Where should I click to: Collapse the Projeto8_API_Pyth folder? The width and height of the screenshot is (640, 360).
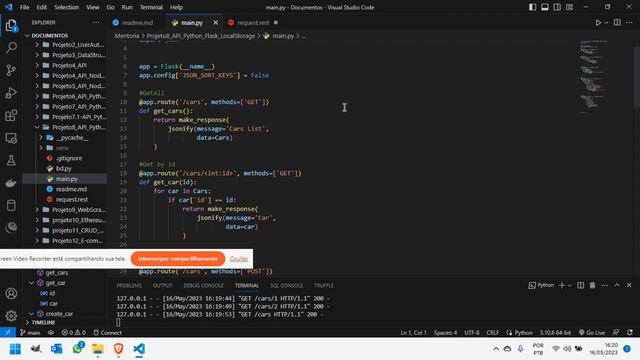click(37, 127)
